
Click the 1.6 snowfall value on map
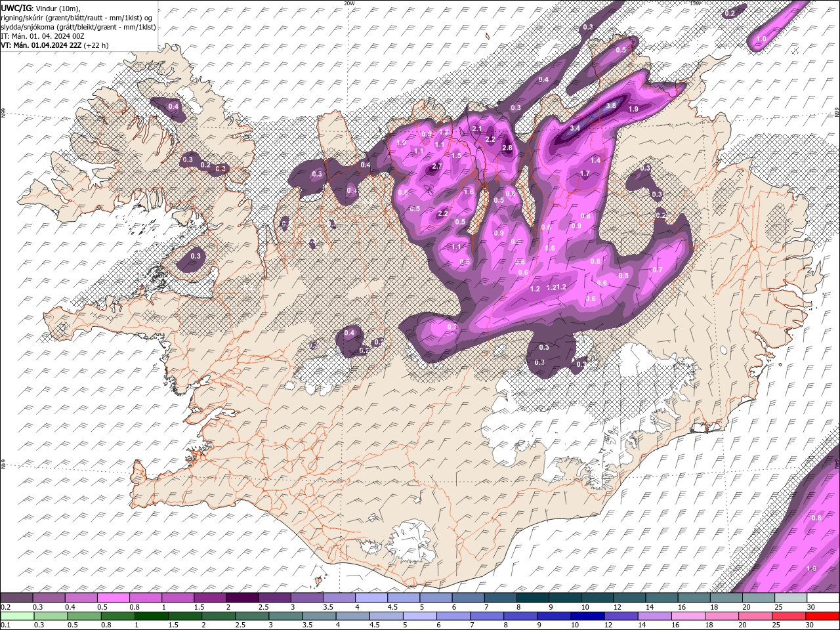tap(469, 192)
